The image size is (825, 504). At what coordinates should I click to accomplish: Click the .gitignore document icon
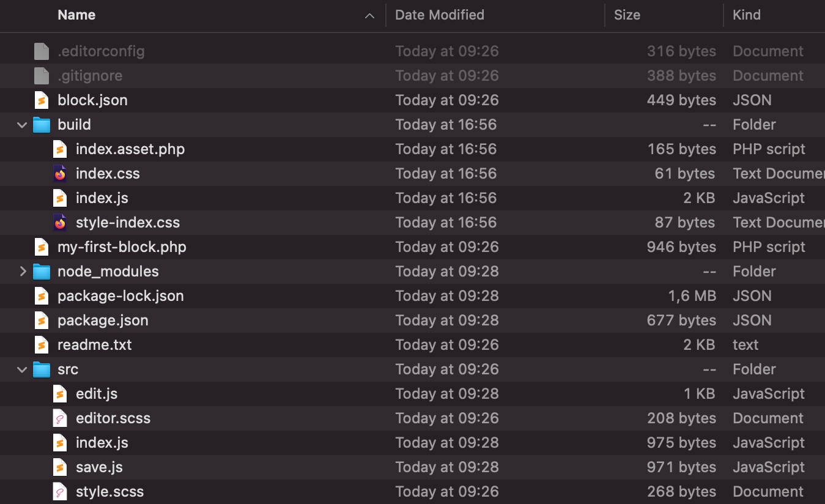pyautogui.click(x=41, y=76)
